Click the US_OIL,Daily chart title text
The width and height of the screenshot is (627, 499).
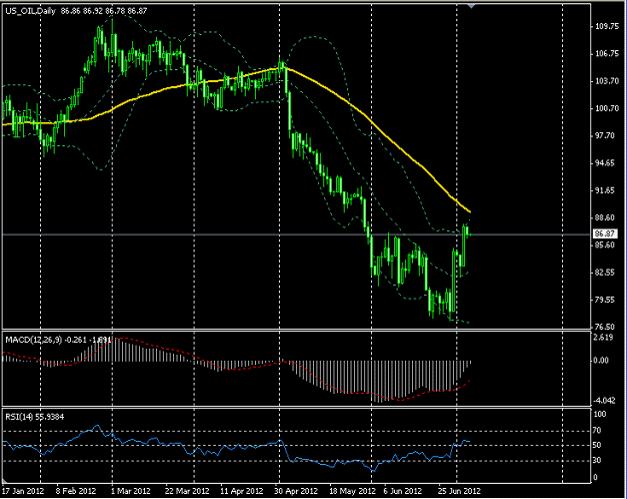click(x=30, y=11)
